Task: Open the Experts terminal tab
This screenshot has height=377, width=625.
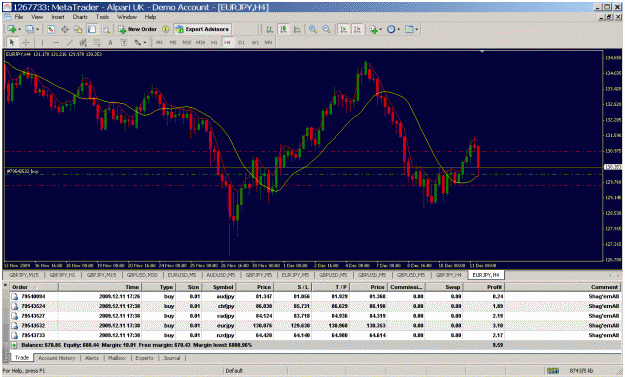Action: pos(144,358)
